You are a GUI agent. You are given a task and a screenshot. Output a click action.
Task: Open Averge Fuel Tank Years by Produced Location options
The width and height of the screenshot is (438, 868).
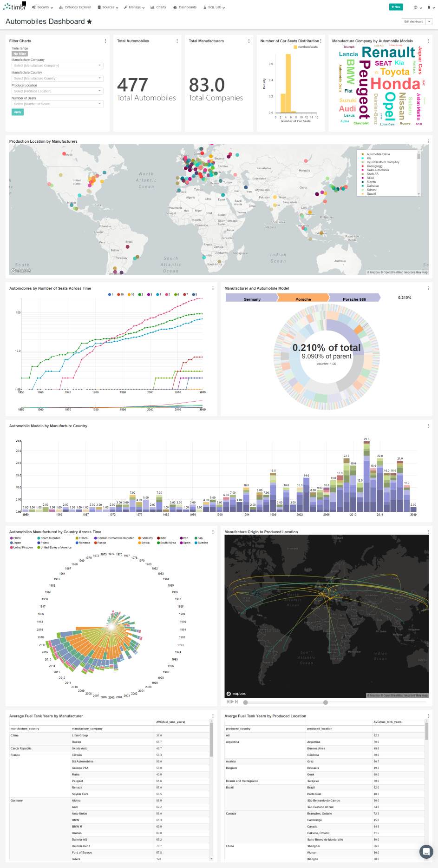(428, 716)
